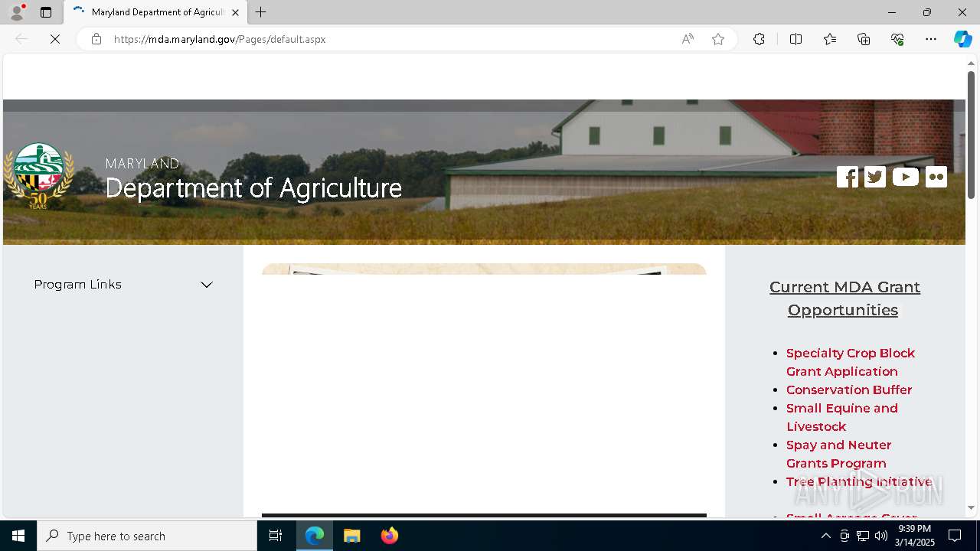Click the taskbar search box
This screenshot has width=980, height=551.
point(147,536)
